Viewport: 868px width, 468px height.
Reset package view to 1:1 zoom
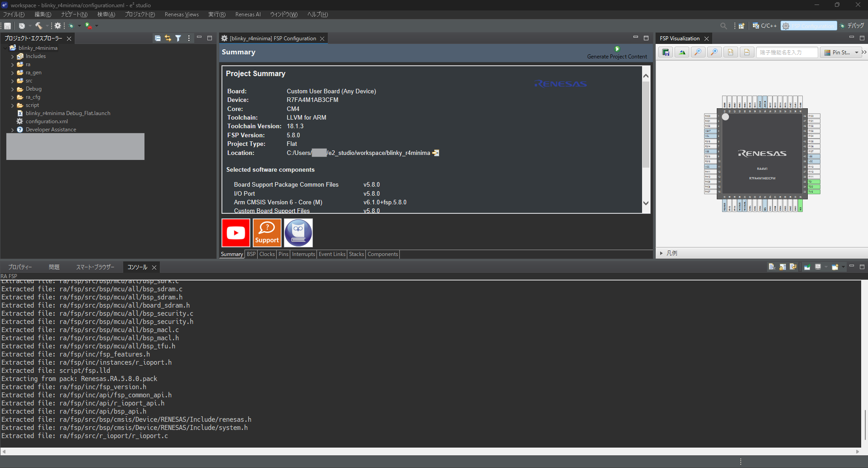point(731,53)
